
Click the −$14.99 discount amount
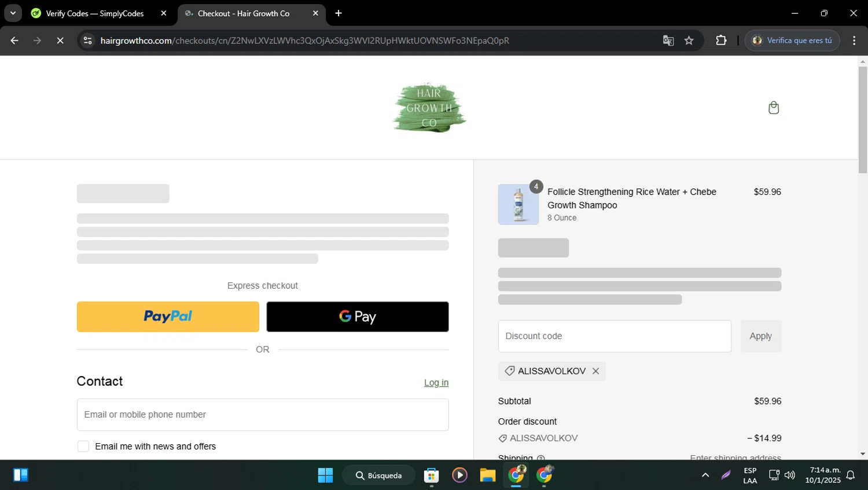click(x=764, y=438)
